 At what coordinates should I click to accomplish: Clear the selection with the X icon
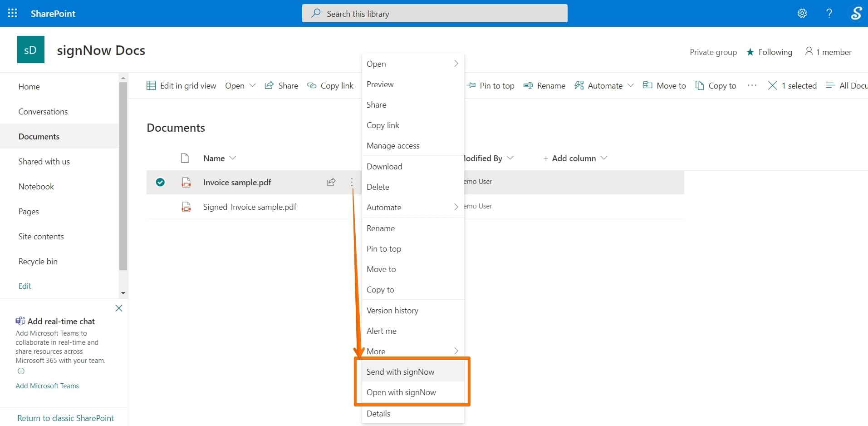[772, 85]
